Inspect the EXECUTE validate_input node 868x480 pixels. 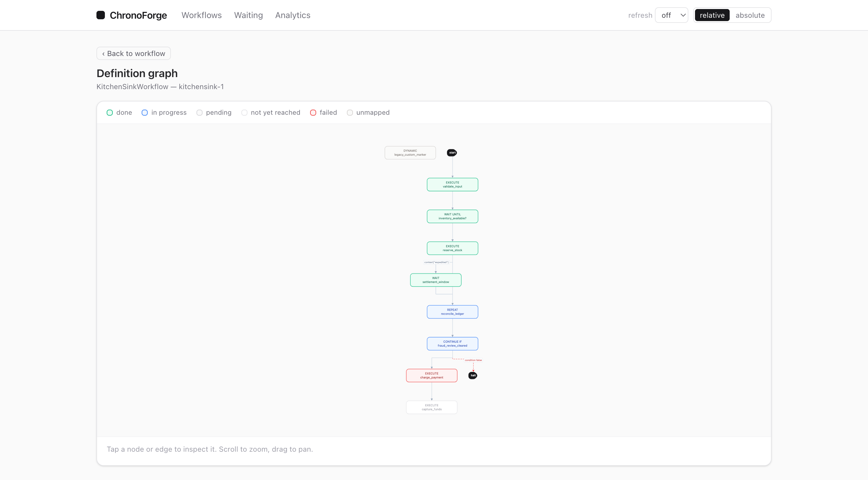click(x=452, y=185)
